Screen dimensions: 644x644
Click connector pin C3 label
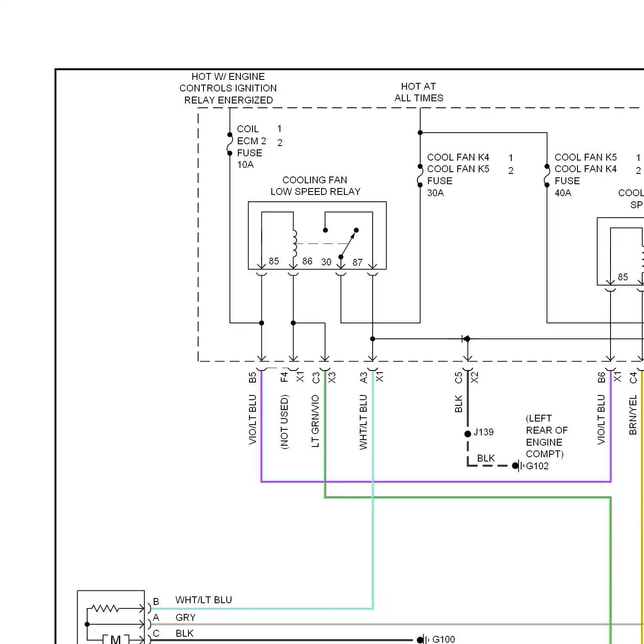click(316, 378)
